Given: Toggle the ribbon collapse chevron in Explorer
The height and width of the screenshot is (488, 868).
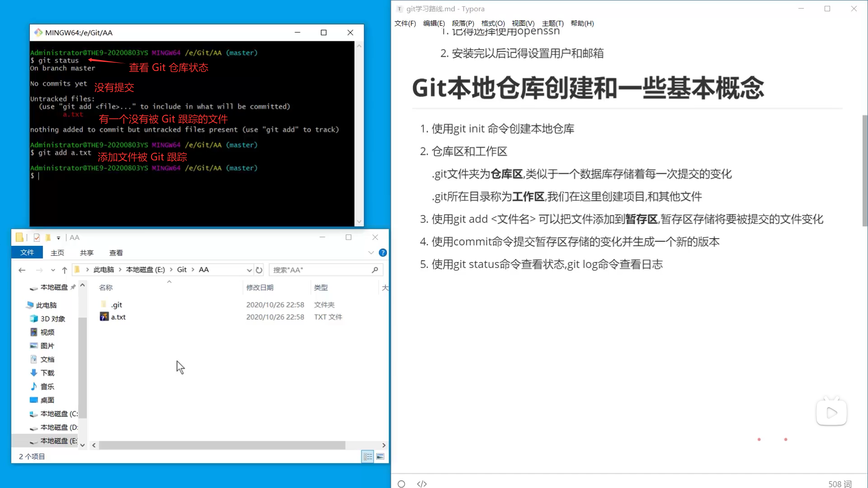Looking at the screenshot, I should click(371, 253).
